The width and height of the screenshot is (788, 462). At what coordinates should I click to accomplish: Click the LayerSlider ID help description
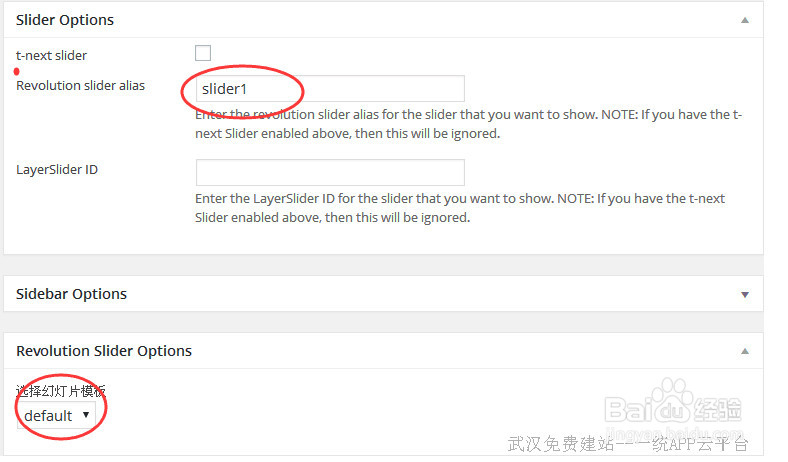460,208
